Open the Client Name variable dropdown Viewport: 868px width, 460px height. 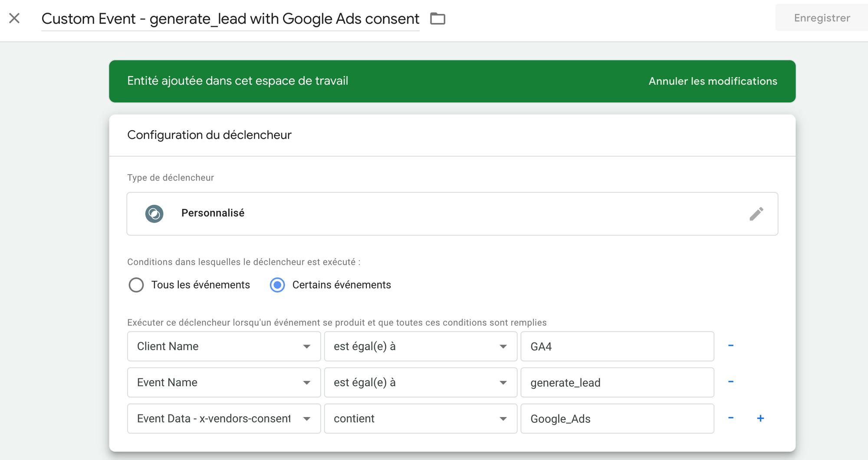tap(224, 346)
